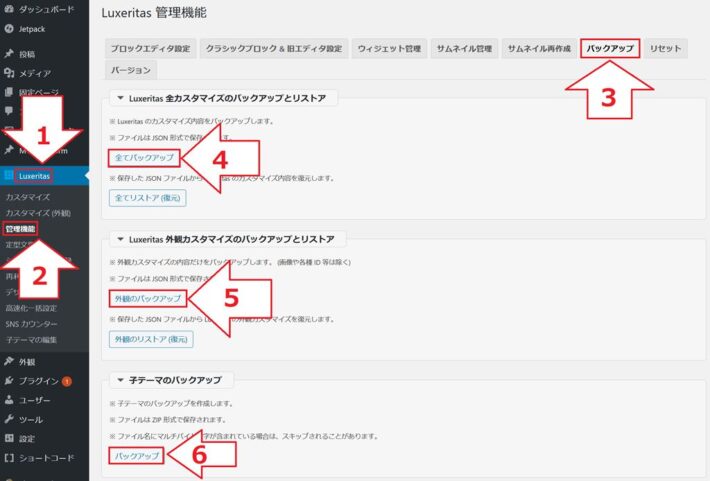Click the note 子テーマのバックアップを作成します
Screen dimensions: 710x481
pyautogui.click(x=171, y=403)
